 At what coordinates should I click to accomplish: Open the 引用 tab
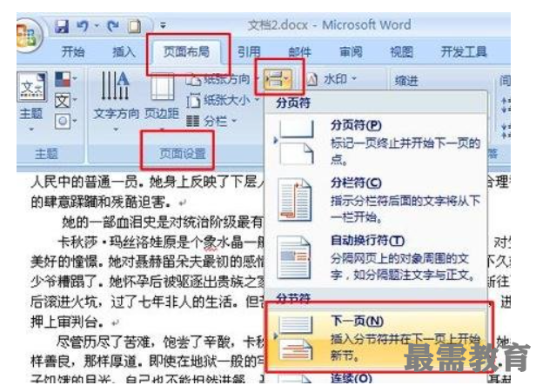pyautogui.click(x=249, y=51)
